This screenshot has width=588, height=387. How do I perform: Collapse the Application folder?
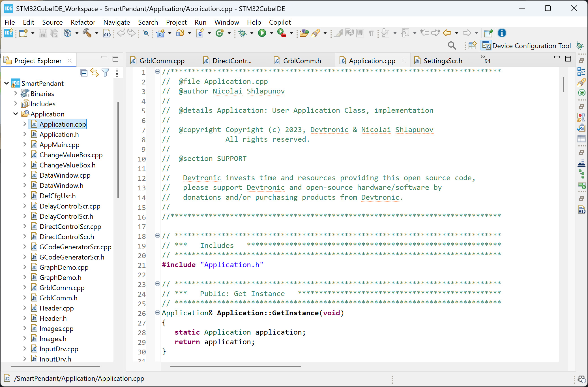click(16, 114)
